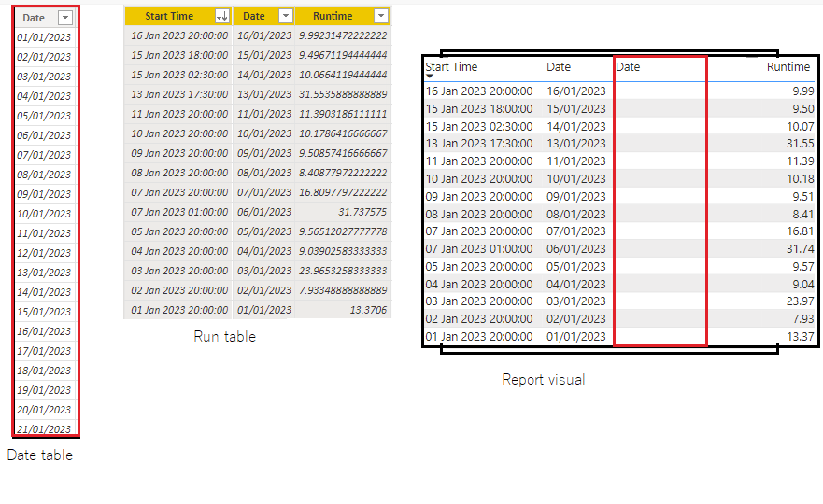Image resolution: width=823 pixels, height=504 pixels.
Task: Select report visual Runtime value 16.81
Action: click(800, 231)
